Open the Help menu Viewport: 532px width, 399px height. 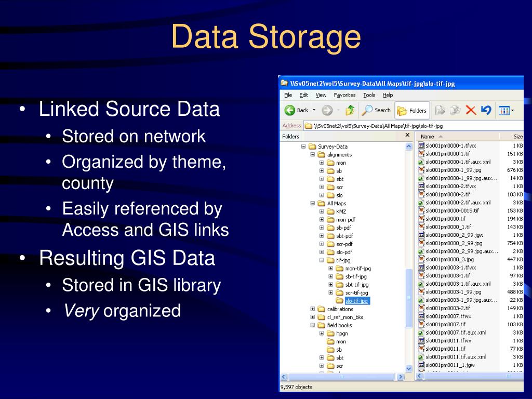(388, 95)
